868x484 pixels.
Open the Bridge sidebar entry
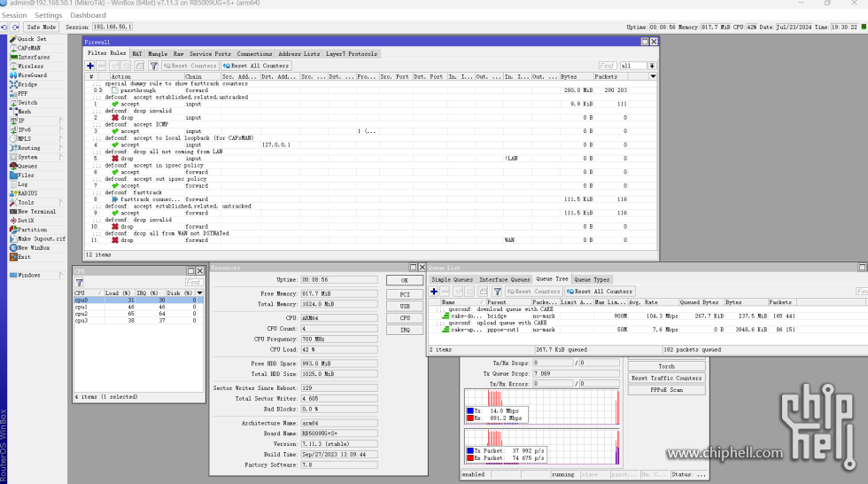pos(27,84)
